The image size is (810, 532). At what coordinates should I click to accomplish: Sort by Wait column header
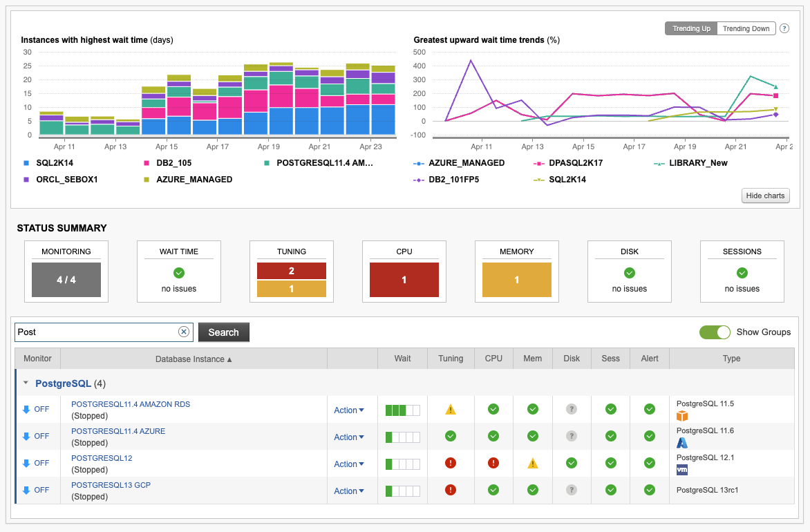click(x=402, y=359)
